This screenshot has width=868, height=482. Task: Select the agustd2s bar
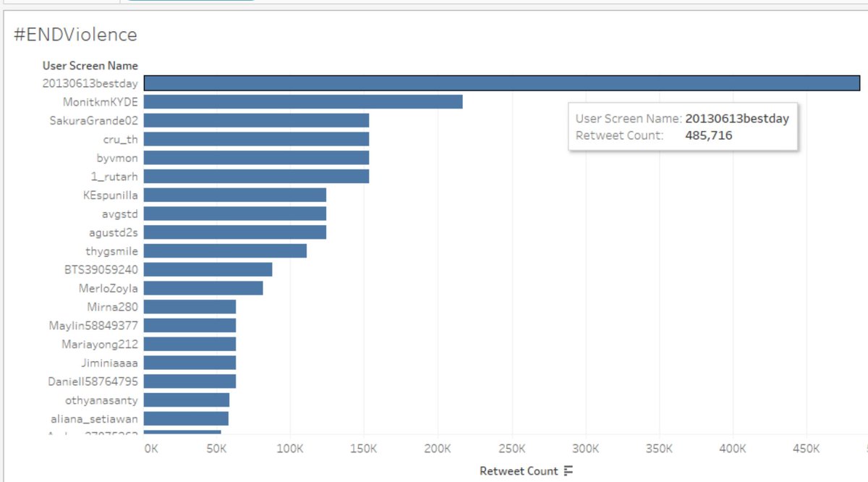[235, 232]
